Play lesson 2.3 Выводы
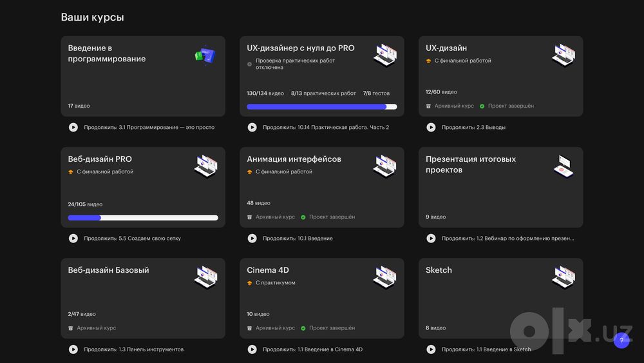This screenshot has width=644, height=363. 431,128
